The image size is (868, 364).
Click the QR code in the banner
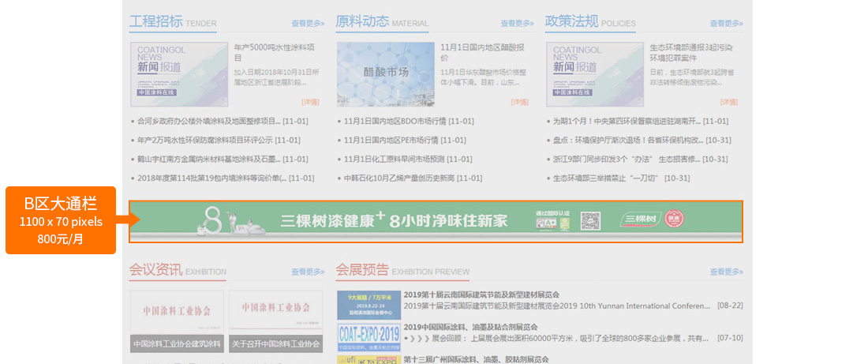tap(590, 221)
